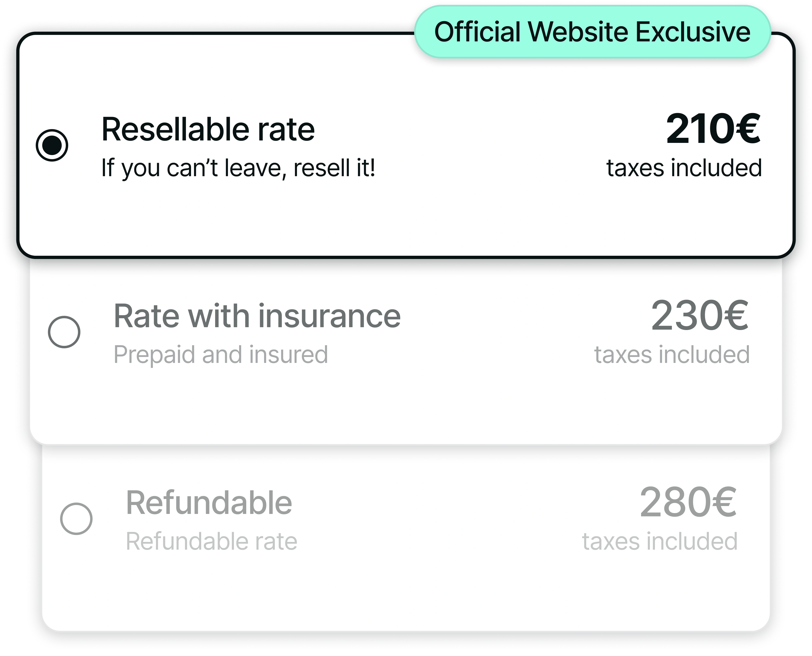
Task: Click the 230€ price
Action: (699, 316)
